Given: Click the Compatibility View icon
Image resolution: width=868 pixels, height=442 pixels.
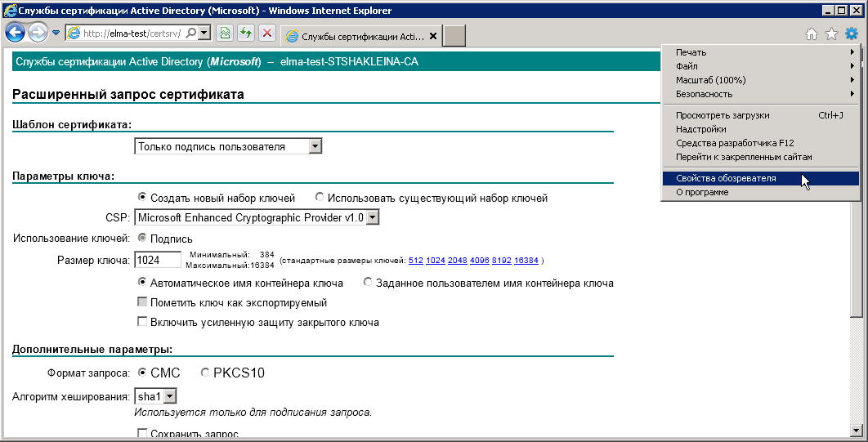Looking at the screenshot, I should 226,33.
